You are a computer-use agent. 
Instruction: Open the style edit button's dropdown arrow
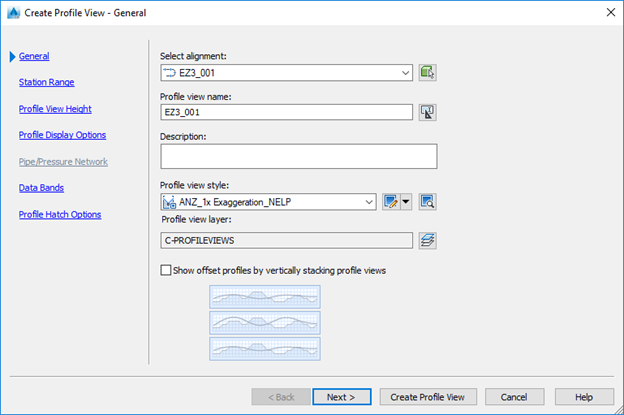(407, 202)
